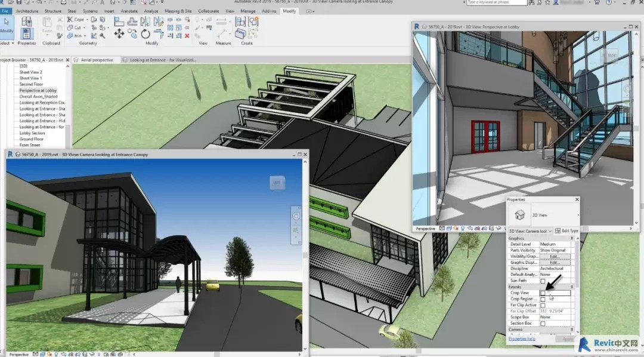Click the keyword search box in title bar
Viewport: 644px width, 357px height.
[497, 2]
